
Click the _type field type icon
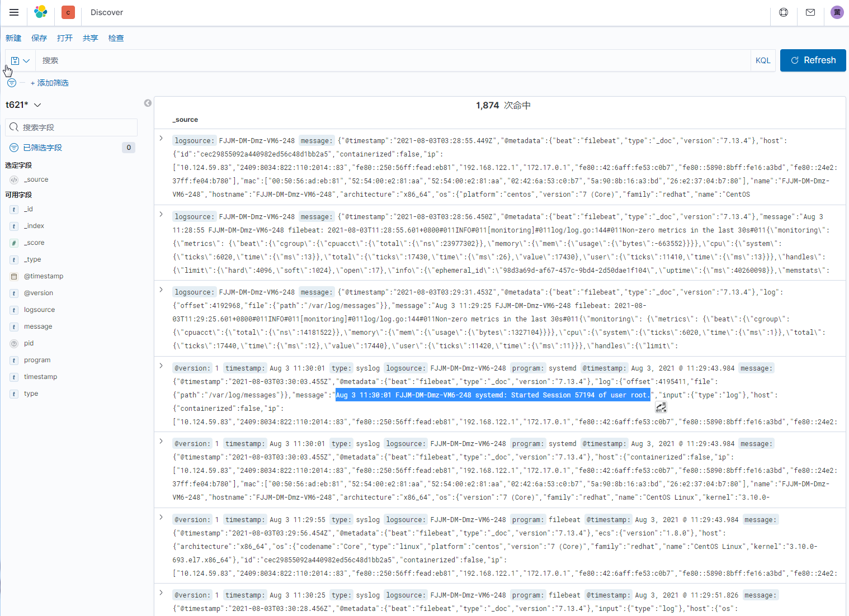click(x=14, y=260)
